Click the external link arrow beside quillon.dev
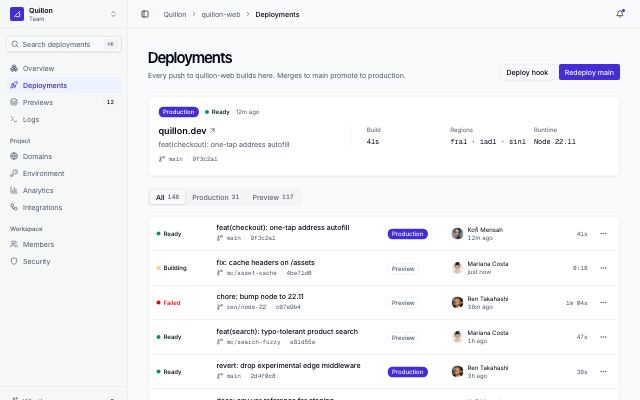The image size is (640, 400). pyautogui.click(x=212, y=131)
